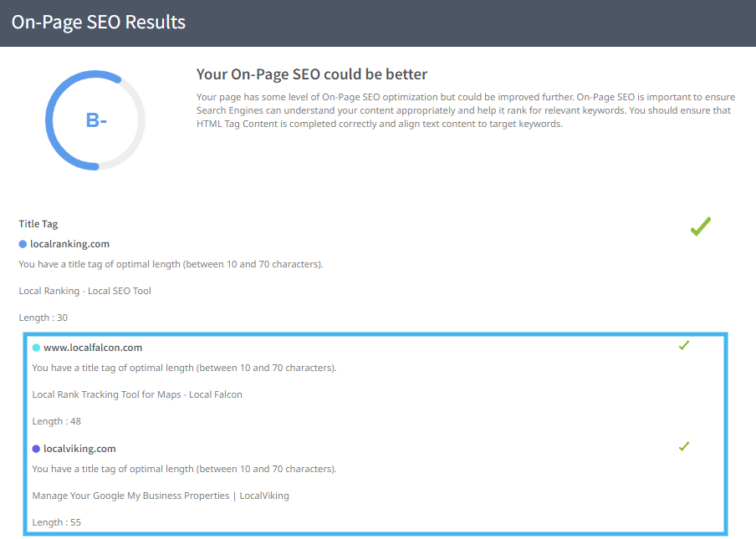Click the cyan dot before www.localfalcon.com
The image size is (756, 539).
point(36,348)
